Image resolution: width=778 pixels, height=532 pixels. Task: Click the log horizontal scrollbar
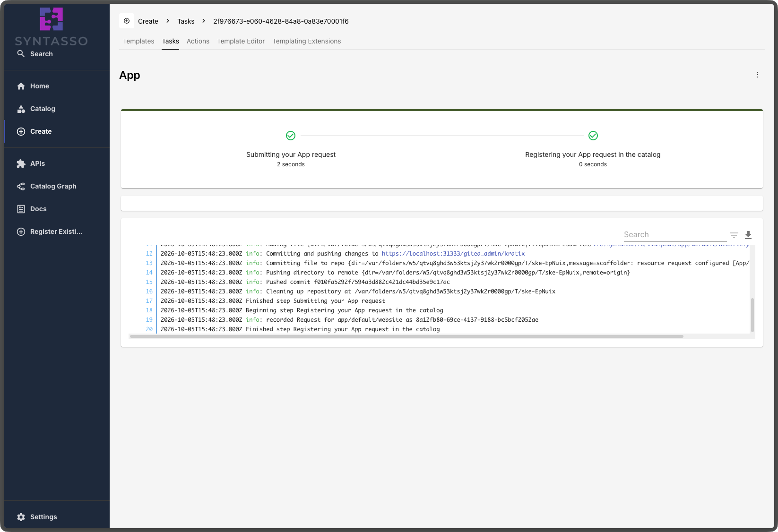coord(406,336)
